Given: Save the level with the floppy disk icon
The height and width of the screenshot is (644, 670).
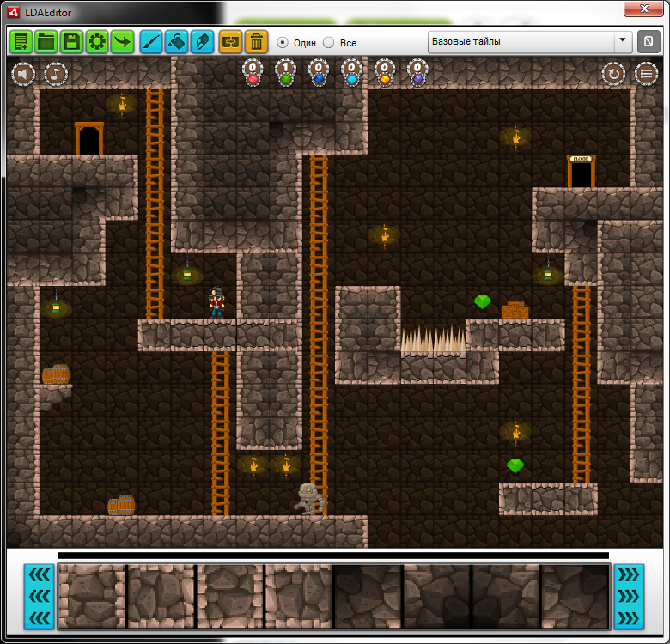Looking at the screenshot, I should pos(72,41).
